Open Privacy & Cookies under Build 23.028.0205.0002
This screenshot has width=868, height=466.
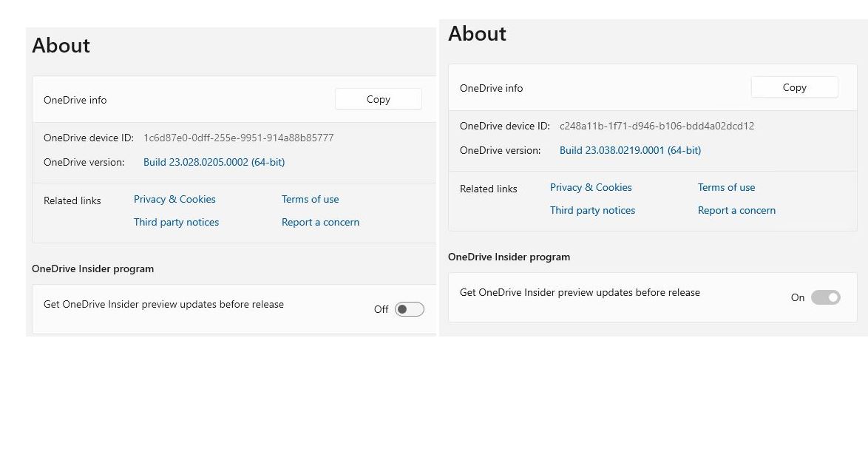174,199
